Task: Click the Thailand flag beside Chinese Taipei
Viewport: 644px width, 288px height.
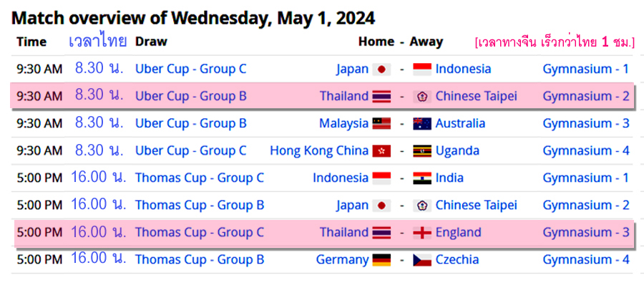Action: 381,96
